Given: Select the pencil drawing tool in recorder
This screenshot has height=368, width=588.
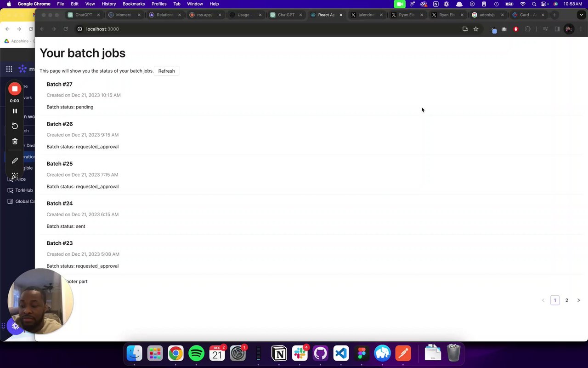Looking at the screenshot, I should (x=15, y=161).
